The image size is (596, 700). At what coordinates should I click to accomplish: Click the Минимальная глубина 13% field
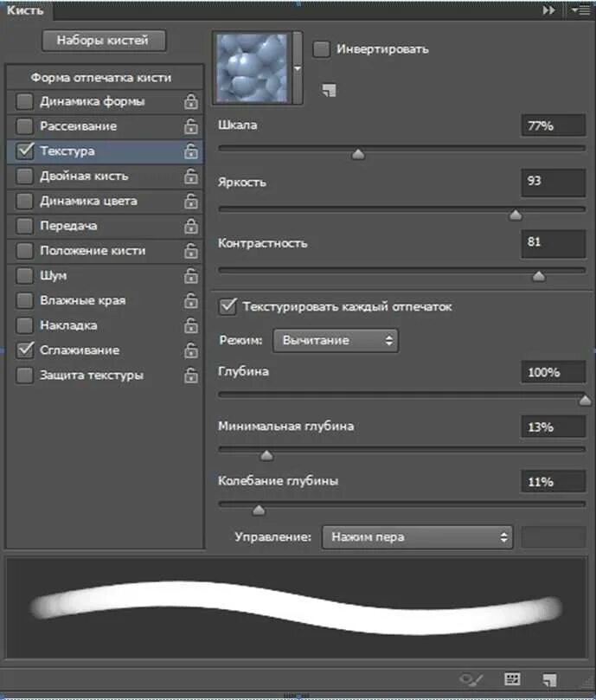[553, 427]
